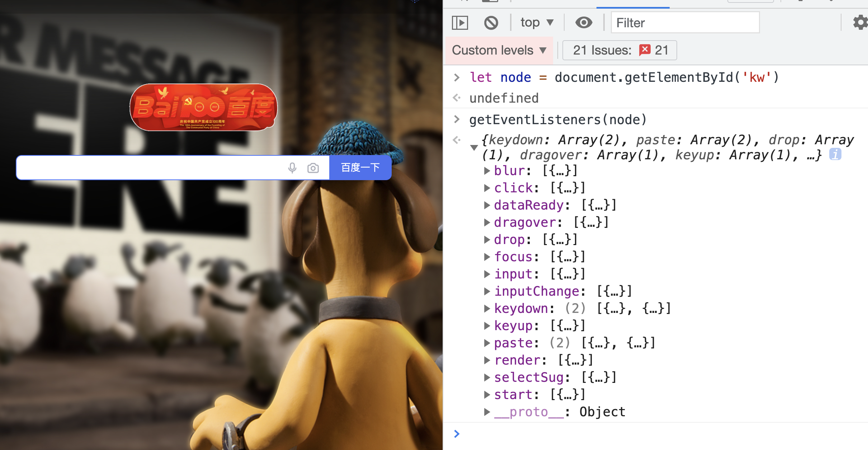Image resolution: width=868 pixels, height=450 pixels.
Task: Click the Baidu 100 anniversary logo
Action: [x=203, y=107]
